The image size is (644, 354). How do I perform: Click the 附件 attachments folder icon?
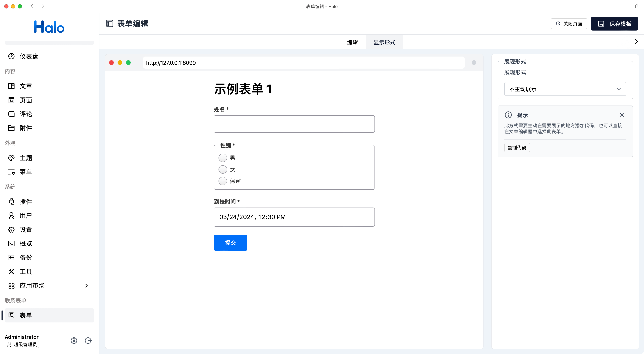(x=11, y=128)
